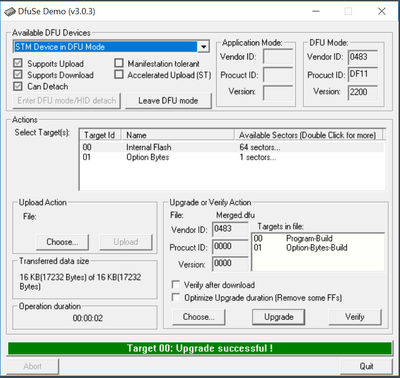The width and height of the screenshot is (400, 378).
Task: Click the green Upgrade successful progress bar
Action: (200, 348)
